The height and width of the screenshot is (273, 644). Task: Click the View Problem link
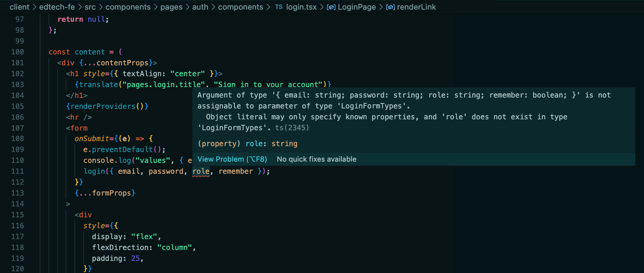[x=232, y=159]
